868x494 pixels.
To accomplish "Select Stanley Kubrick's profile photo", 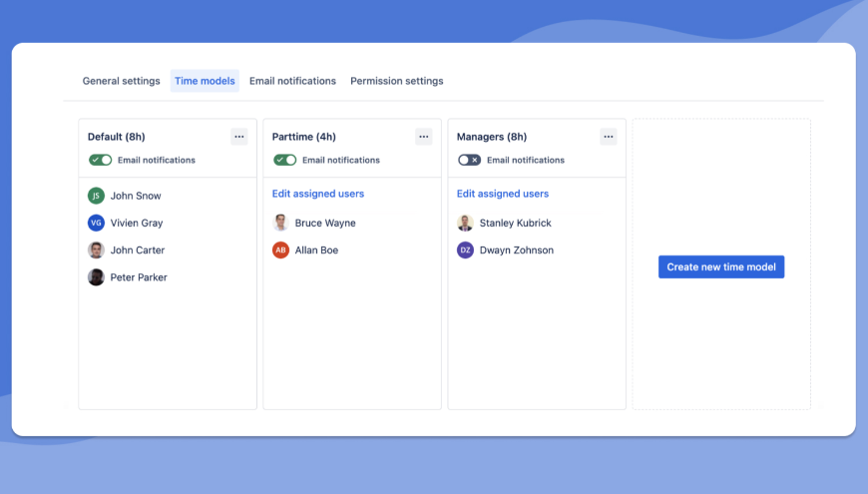I will [x=465, y=223].
